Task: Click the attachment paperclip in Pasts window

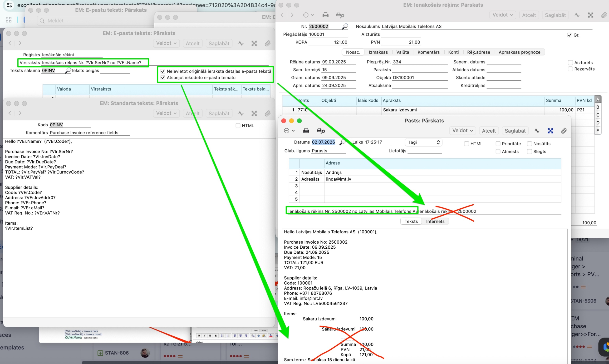Action: pyautogui.click(x=564, y=131)
